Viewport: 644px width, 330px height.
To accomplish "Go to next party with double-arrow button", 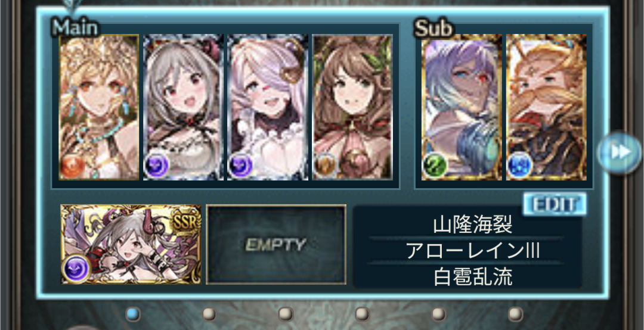I will [620, 152].
